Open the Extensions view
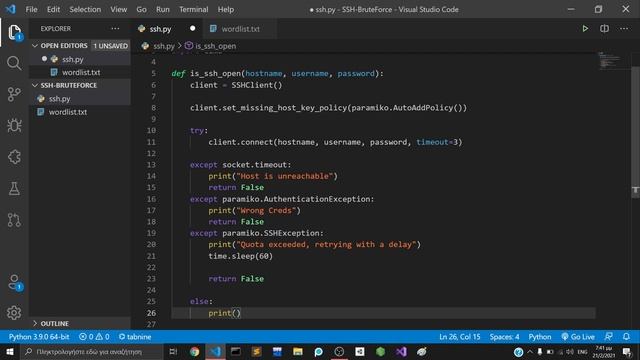Screen dimensions: 640x360 tap(14, 157)
